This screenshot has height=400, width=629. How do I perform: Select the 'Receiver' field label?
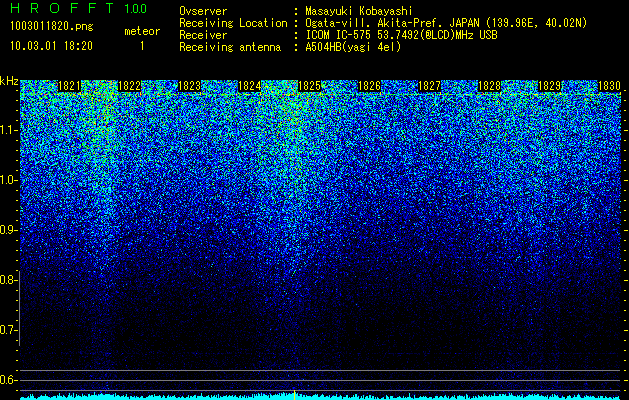pyautogui.click(x=203, y=35)
